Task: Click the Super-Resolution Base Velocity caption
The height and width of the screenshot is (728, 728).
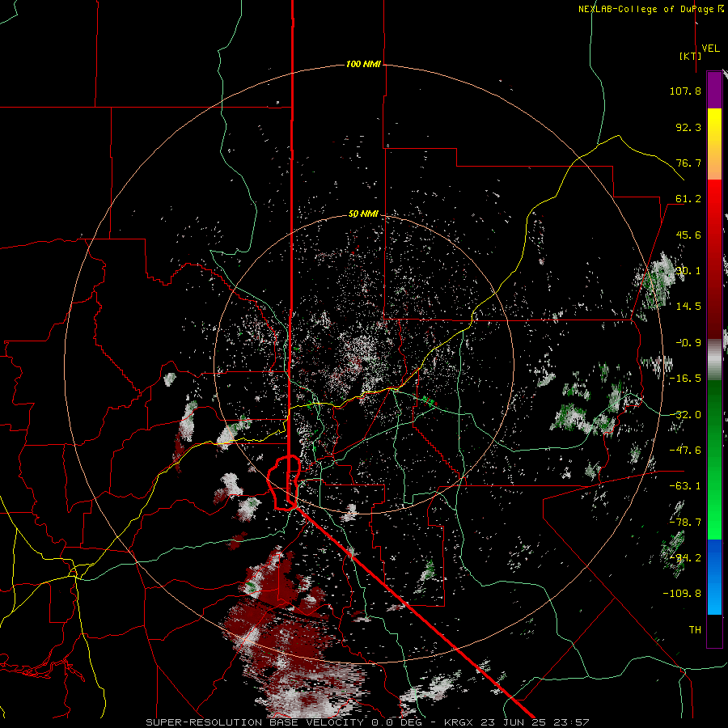Action: [367, 722]
